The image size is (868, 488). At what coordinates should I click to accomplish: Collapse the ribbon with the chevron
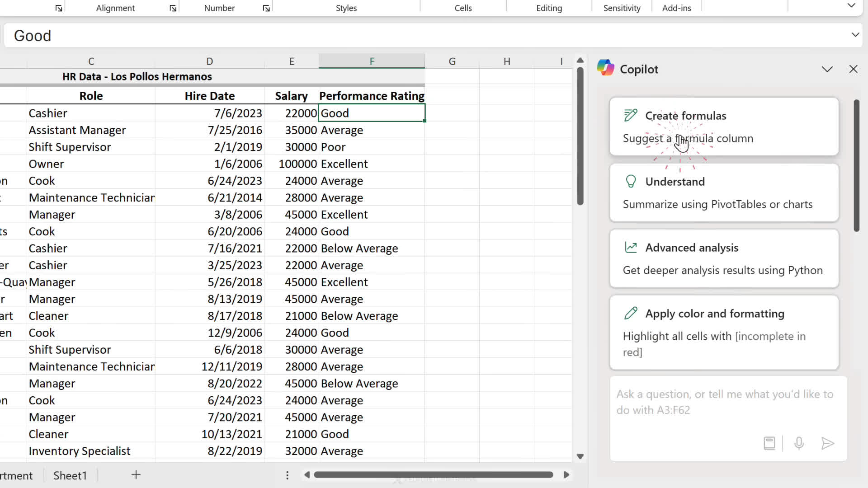pos(851,6)
